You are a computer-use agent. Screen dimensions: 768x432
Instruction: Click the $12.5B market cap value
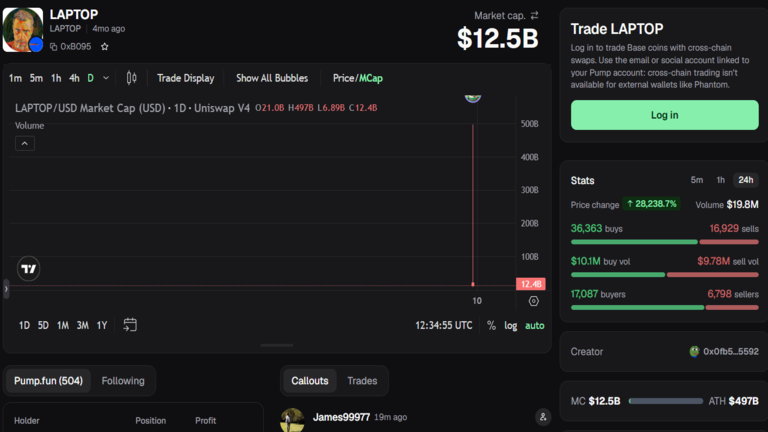(x=497, y=38)
